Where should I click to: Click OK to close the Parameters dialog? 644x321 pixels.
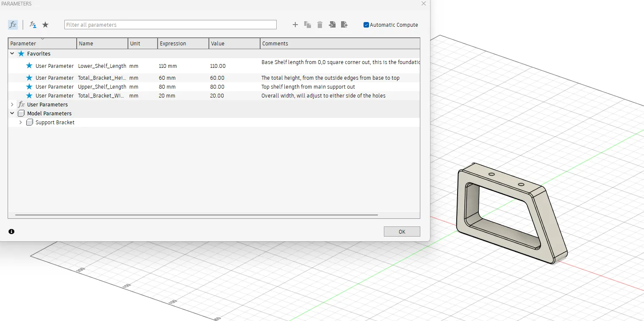[x=402, y=232]
